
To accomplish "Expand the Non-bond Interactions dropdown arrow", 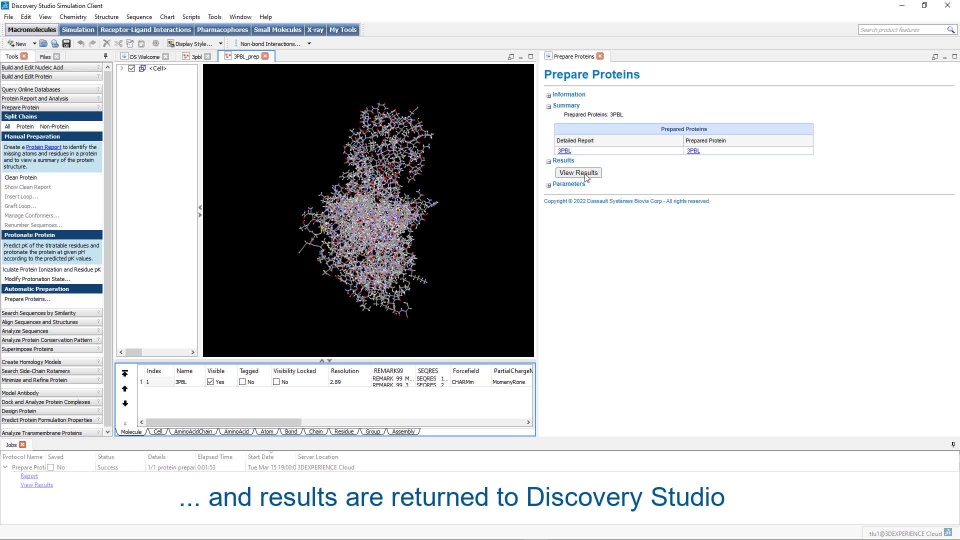I will point(309,43).
